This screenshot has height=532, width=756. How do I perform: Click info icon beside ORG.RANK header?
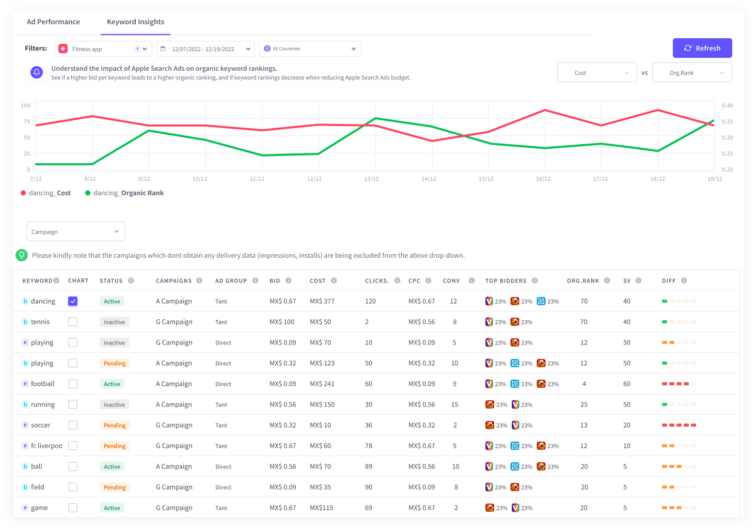[604, 281]
